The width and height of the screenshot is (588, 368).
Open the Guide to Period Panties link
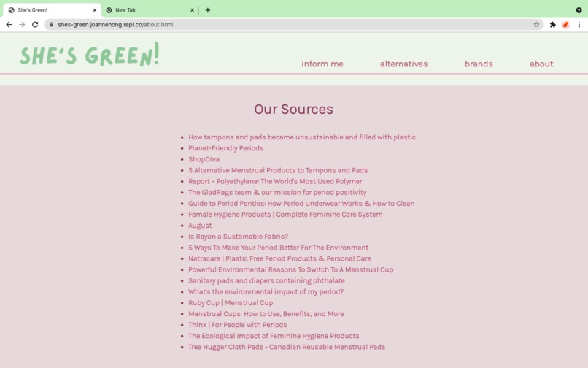(x=301, y=203)
